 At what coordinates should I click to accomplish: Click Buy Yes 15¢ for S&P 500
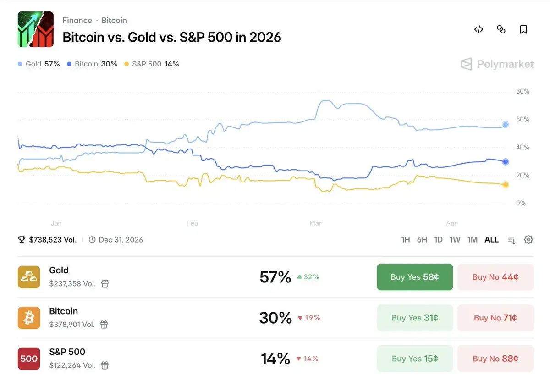coord(415,359)
